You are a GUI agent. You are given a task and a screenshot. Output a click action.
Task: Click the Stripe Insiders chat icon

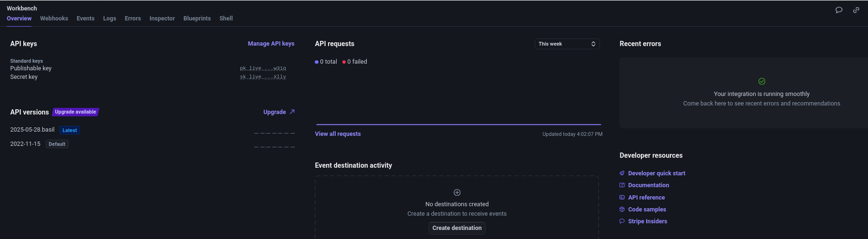pos(622,221)
